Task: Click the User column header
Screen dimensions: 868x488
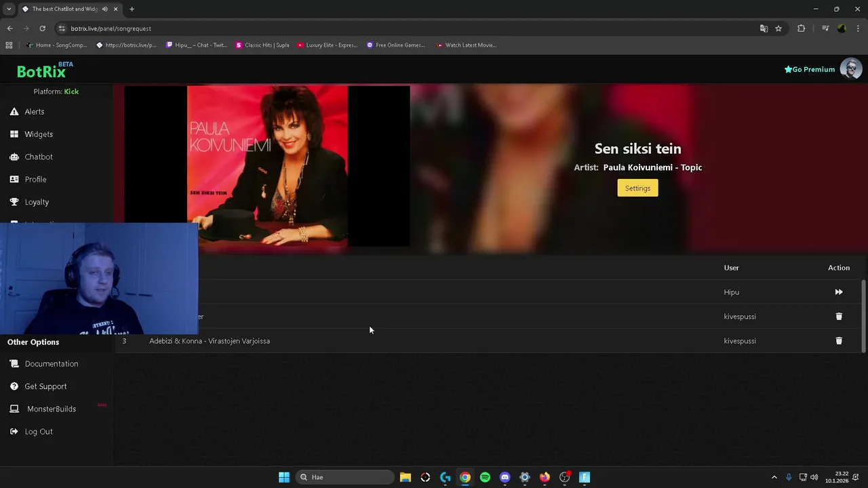Action: pyautogui.click(x=731, y=268)
